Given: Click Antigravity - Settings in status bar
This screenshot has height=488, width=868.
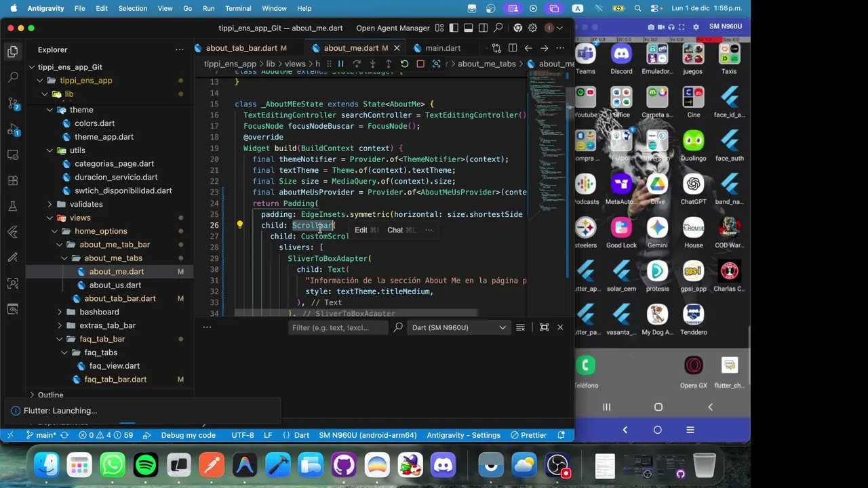Looking at the screenshot, I should 463,435.
